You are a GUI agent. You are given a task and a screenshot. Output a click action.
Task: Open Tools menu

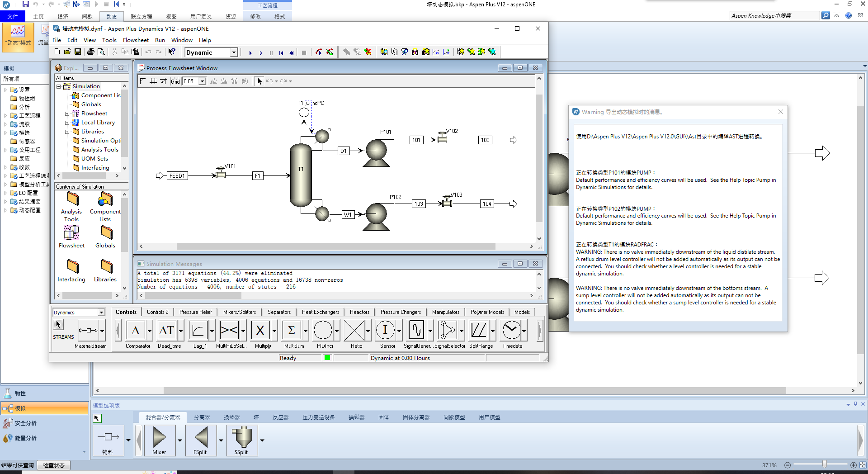point(109,40)
